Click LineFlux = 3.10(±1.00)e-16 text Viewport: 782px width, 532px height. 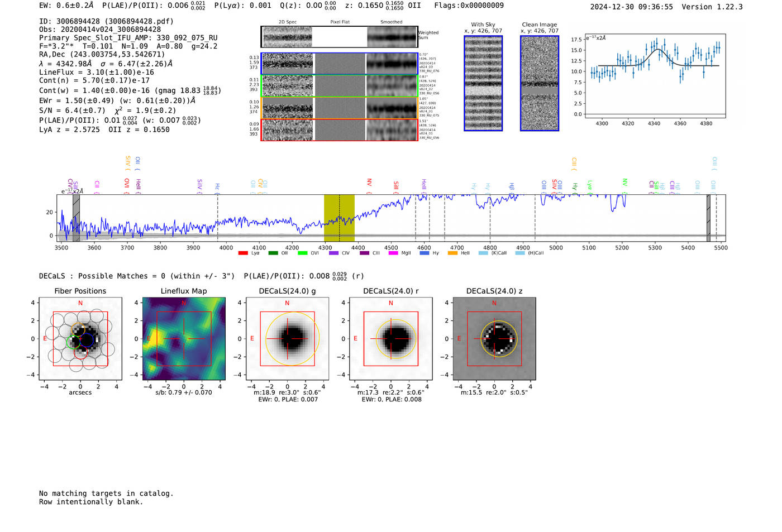97,72
